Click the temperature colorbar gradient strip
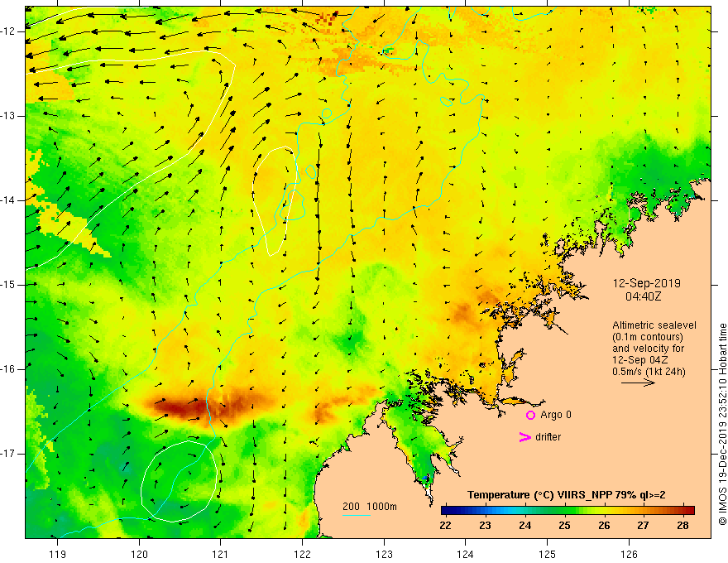728x563 pixels. (568, 510)
